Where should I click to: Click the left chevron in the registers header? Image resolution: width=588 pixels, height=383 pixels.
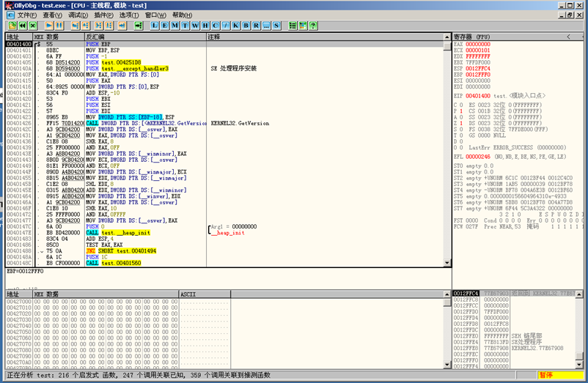pyautogui.click(x=567, y=36)
